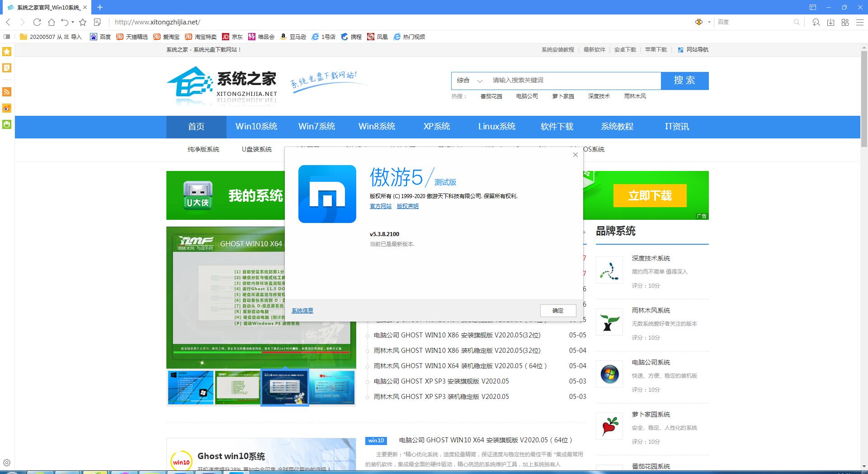Open the RSS feed sidebar panel
This screenshot has height=474, width=868.
coord(7,92)
